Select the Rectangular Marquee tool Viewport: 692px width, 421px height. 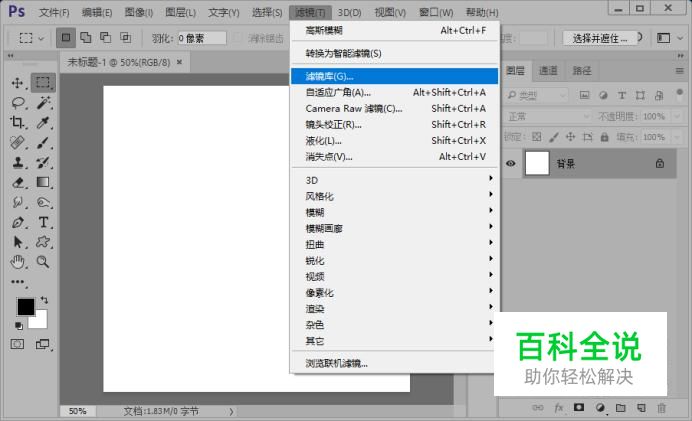tap(43, 83)
